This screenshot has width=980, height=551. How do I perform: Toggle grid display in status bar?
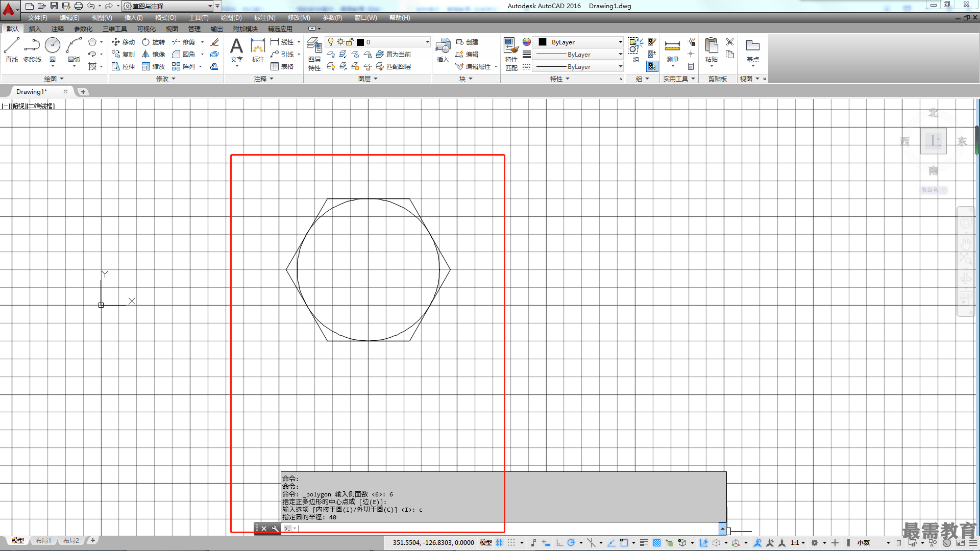500,543
